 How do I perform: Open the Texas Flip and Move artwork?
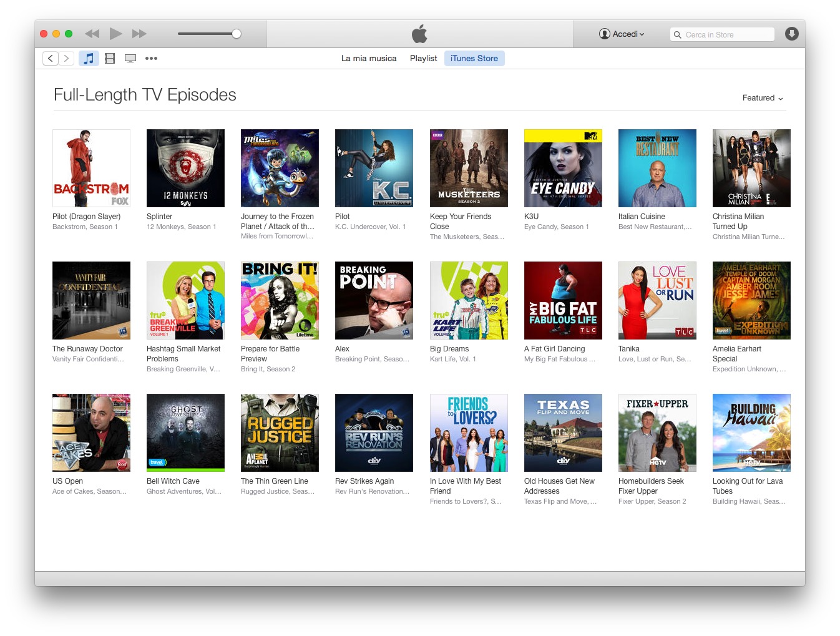[x=563, y=433]
